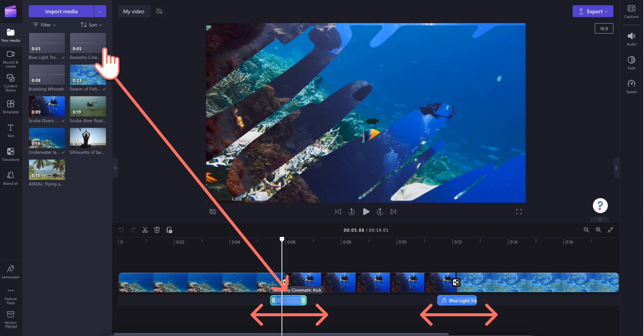Open the Text panel

point(10,131)
